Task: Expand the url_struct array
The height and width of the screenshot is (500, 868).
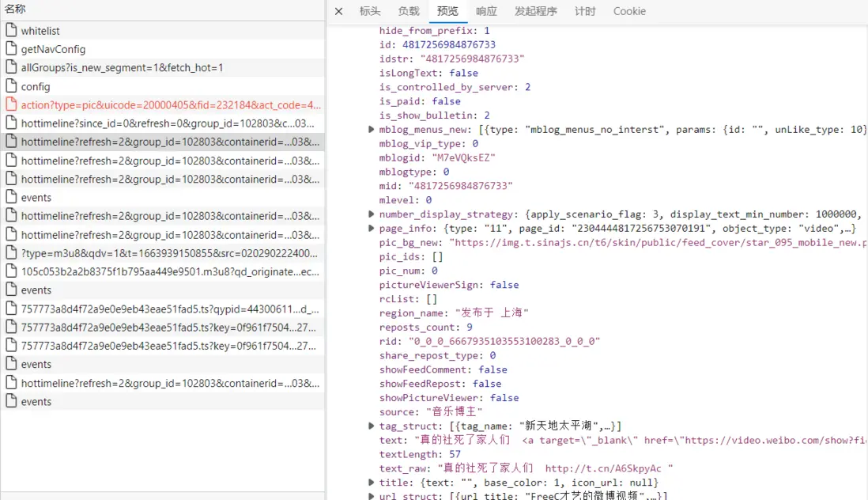Action: 372,496
